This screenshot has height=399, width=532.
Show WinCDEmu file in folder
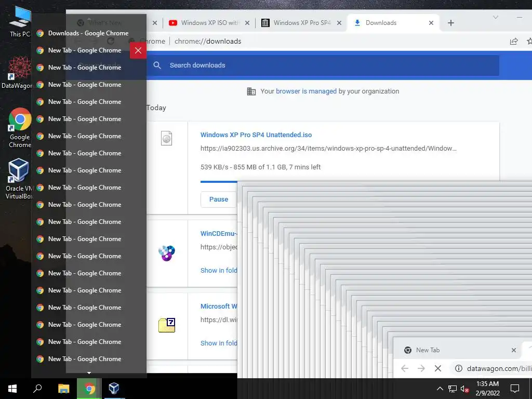219,270
